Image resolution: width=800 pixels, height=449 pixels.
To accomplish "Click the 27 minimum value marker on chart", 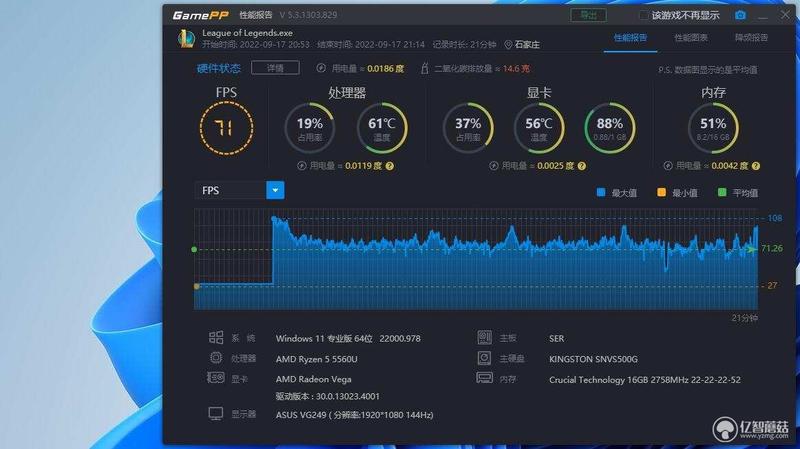I will tap(772, 286).
